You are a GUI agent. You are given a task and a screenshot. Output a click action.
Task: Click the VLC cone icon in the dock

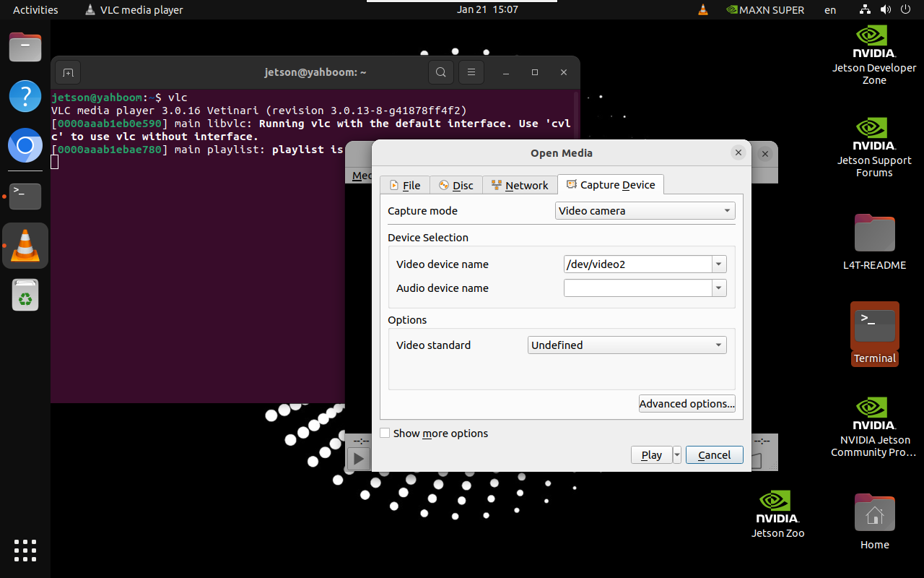[x=25, y=246]
